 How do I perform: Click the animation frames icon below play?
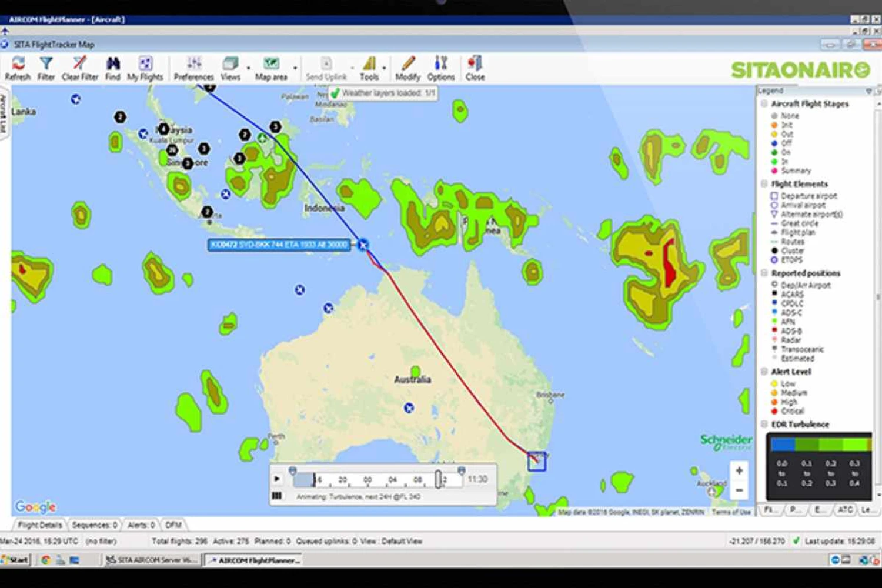click(277, 496)
